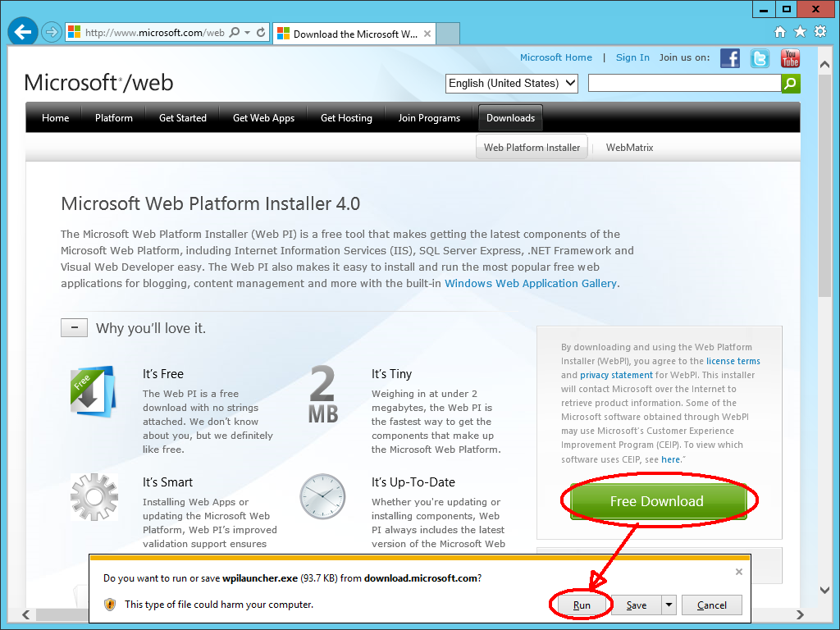
Task: Maximize the browser window
Action: [x=786, y=9]
